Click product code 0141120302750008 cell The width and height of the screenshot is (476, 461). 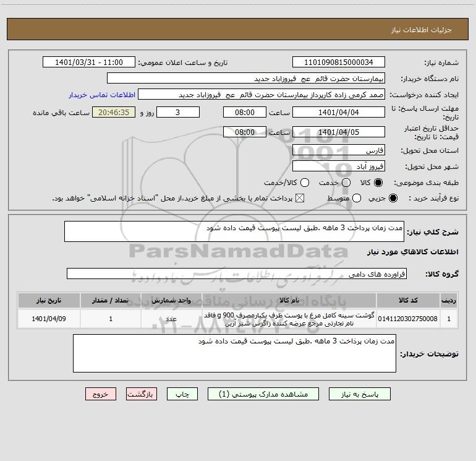click(x=408, y=319)
